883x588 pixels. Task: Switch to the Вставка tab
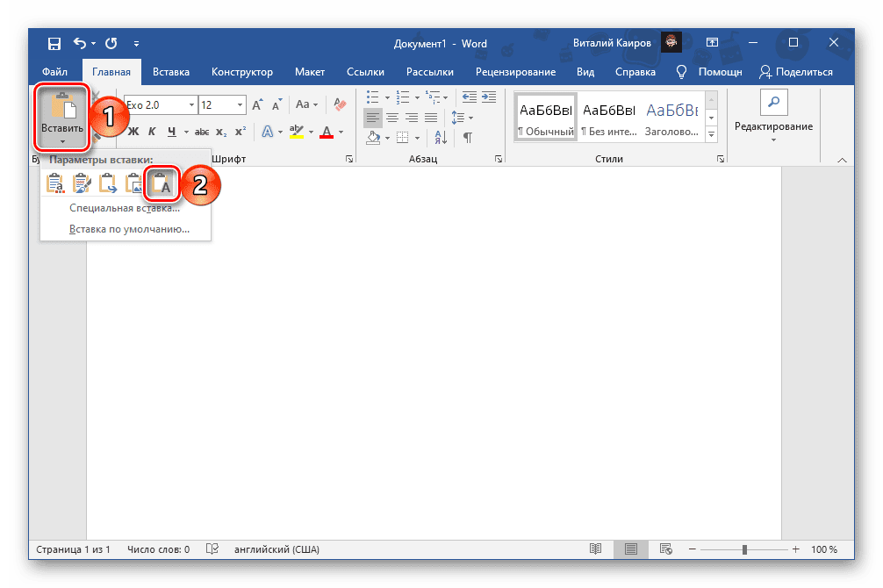(x=171, y=72)
